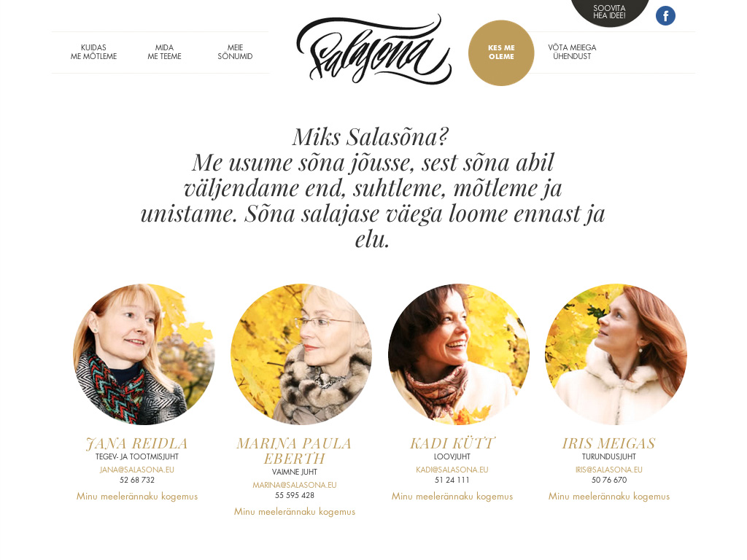Open the 'Mida me teeme' page

pyautogui.click(x=164, y=52)
